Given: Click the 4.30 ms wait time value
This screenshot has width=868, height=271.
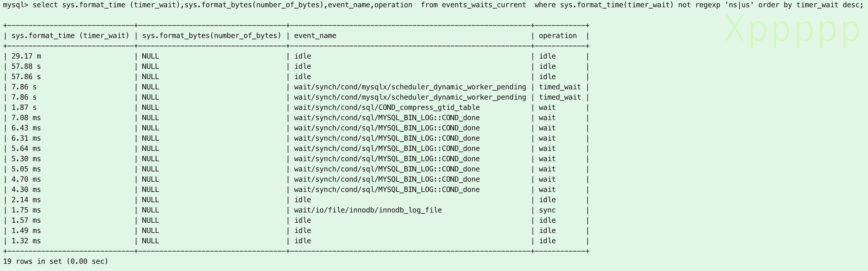Looking at the screenshot, I should (26, 190).
